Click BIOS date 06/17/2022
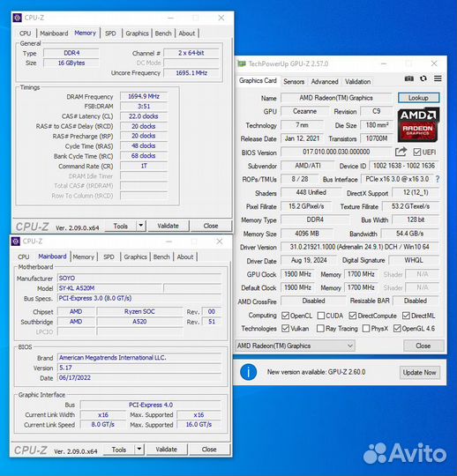This screenshot has width=457, height=476. coord(139,377)
